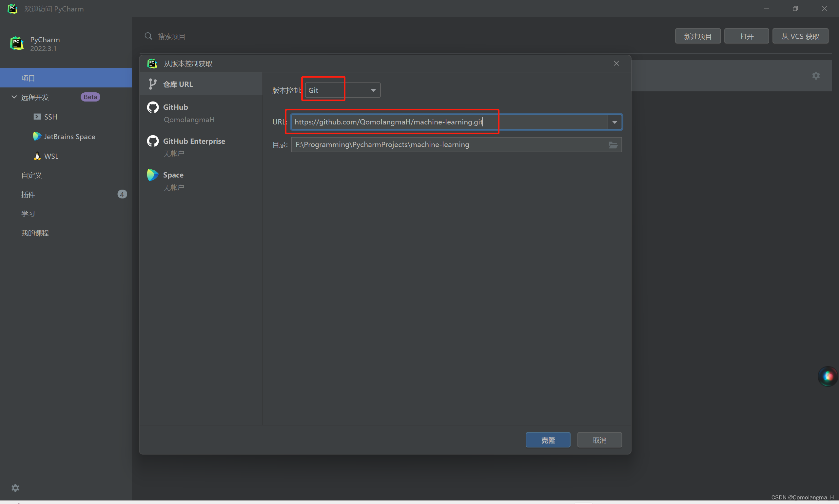Select GitHub with account QomolangmaH
Viewport: 839px width, 504px height.
pos(189,113)
